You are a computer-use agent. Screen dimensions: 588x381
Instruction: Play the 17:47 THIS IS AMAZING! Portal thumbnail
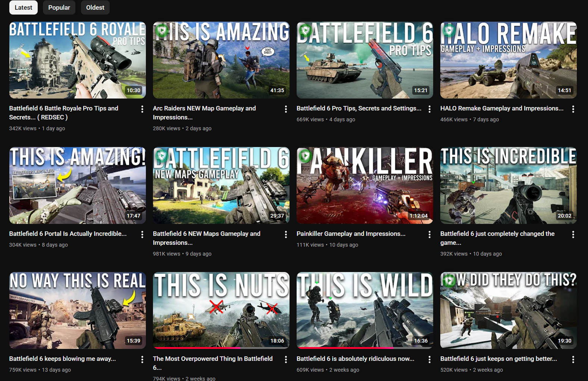click(78, 185)
